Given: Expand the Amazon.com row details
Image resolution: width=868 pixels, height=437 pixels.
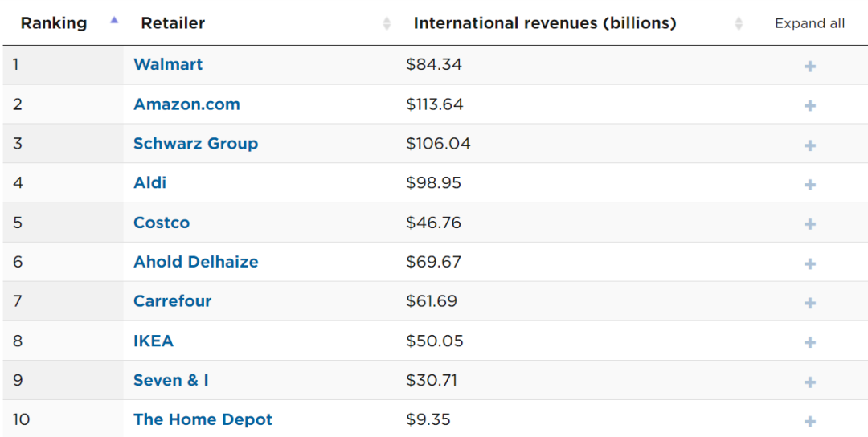Looking at the screenshot, I should point(809,105).
